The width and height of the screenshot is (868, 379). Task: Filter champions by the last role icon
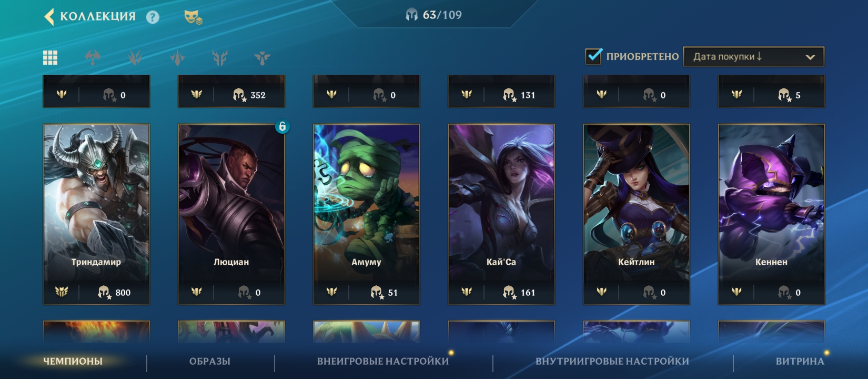point(262,57)
